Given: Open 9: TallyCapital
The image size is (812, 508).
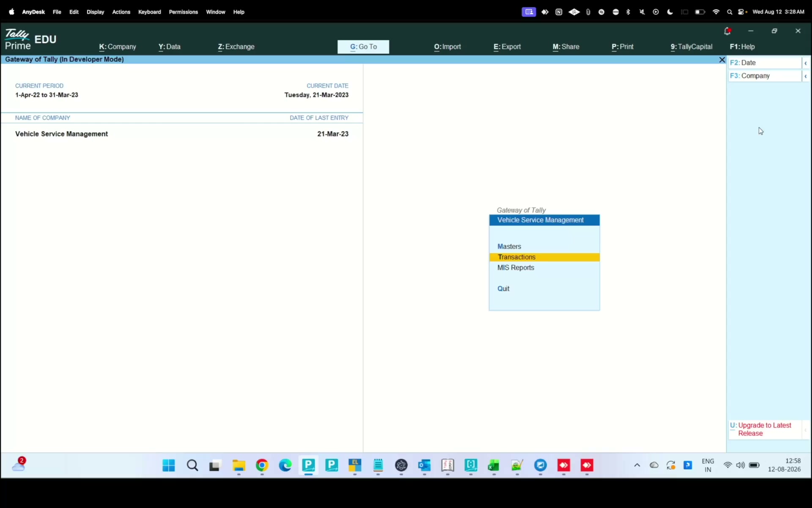Looking at the screenshot, I should 691,47.
